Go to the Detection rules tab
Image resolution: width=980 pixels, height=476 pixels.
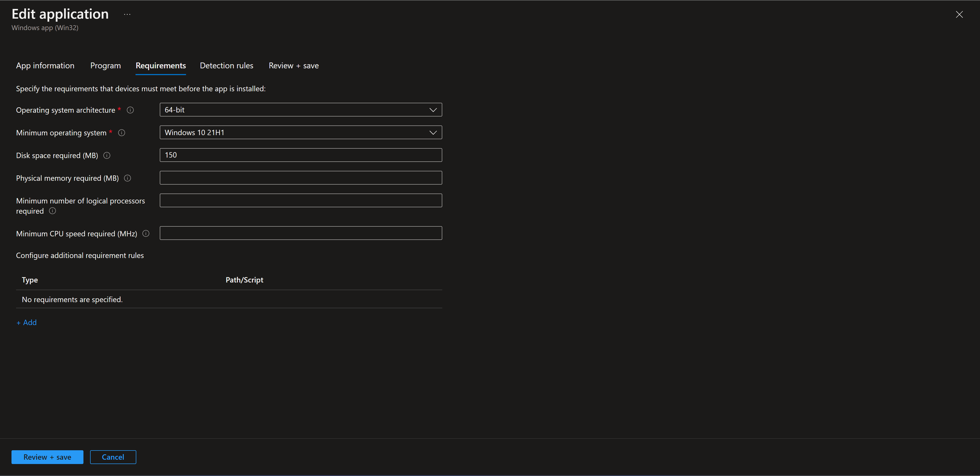226,66
